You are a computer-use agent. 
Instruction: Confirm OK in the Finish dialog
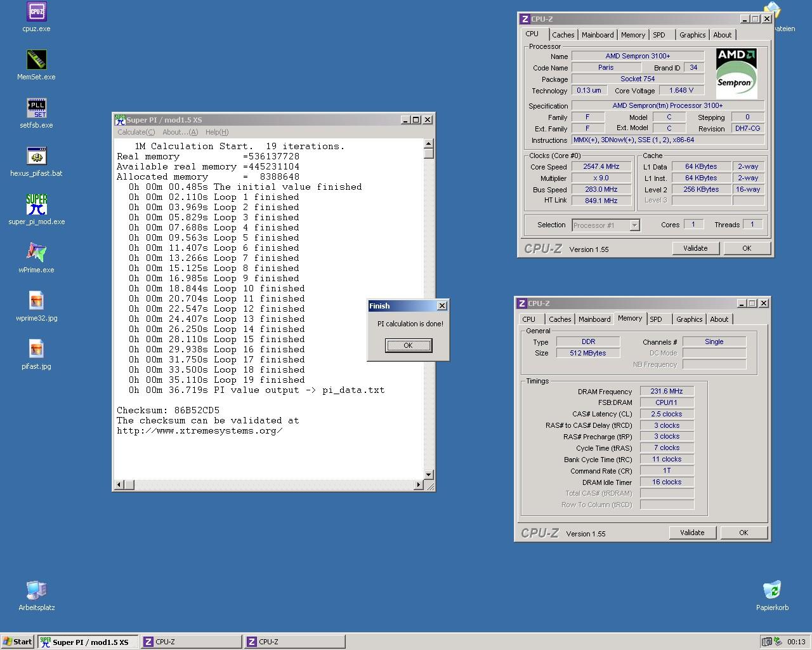408,345
